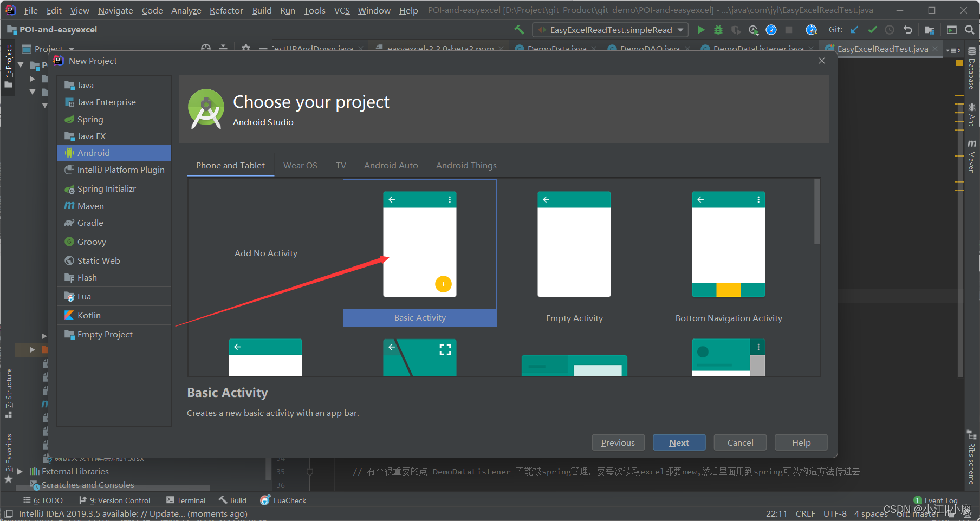Open the File menu
The width and height of the screenshot is (980, 521).
[x=31, y=10]
